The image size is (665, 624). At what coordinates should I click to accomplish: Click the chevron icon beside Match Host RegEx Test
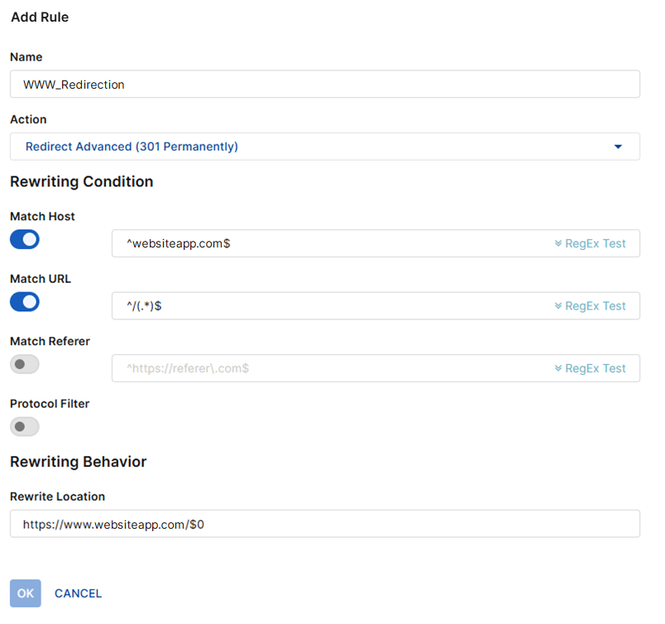(558, 244)
